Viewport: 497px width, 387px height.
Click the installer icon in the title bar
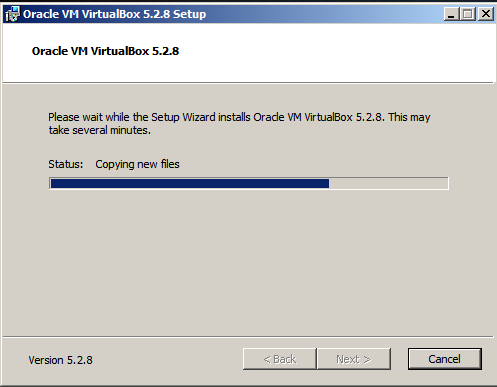tap(13, 14)
